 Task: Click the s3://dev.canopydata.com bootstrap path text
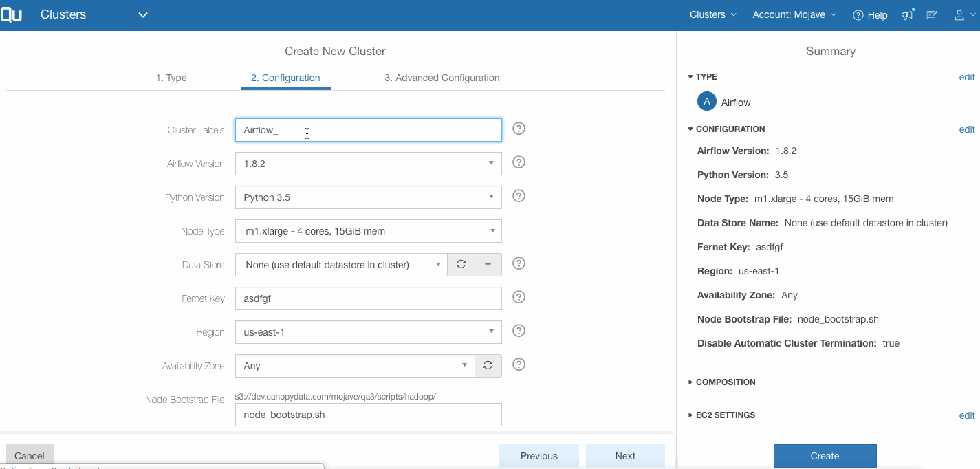point(336,397)
